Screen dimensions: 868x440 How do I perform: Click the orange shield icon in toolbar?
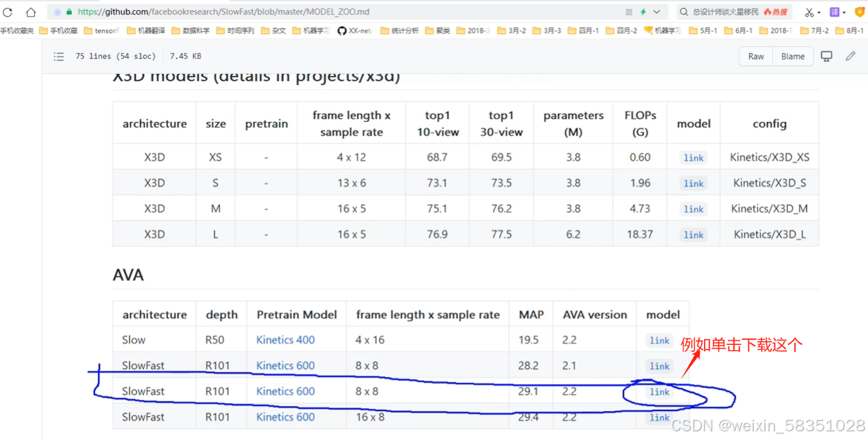[x=860, y=12]
